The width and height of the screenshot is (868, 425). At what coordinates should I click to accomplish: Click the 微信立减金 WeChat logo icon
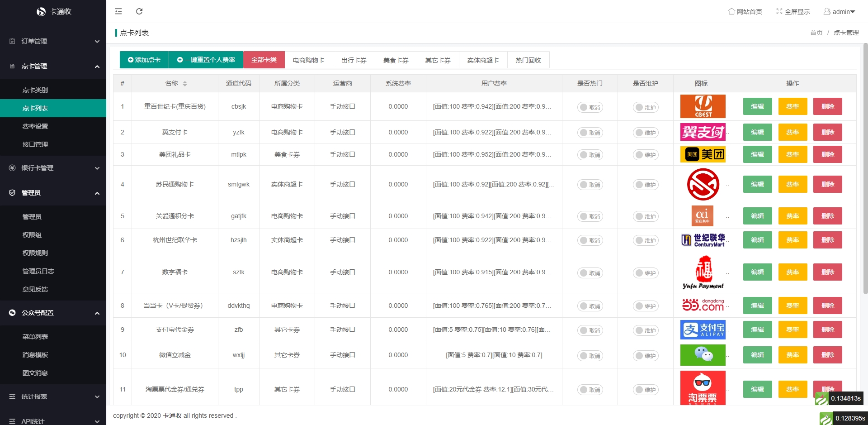703,355
